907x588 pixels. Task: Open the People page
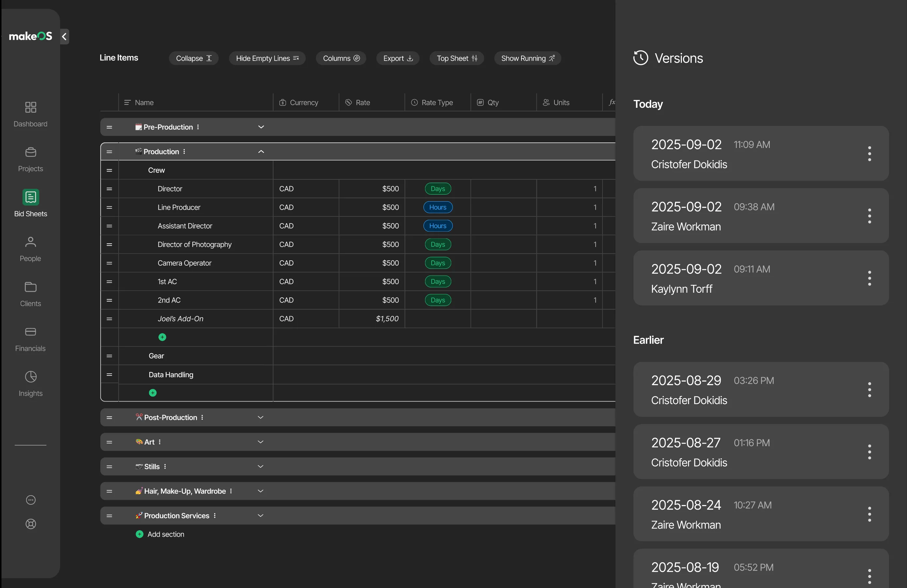click(30, 249)
